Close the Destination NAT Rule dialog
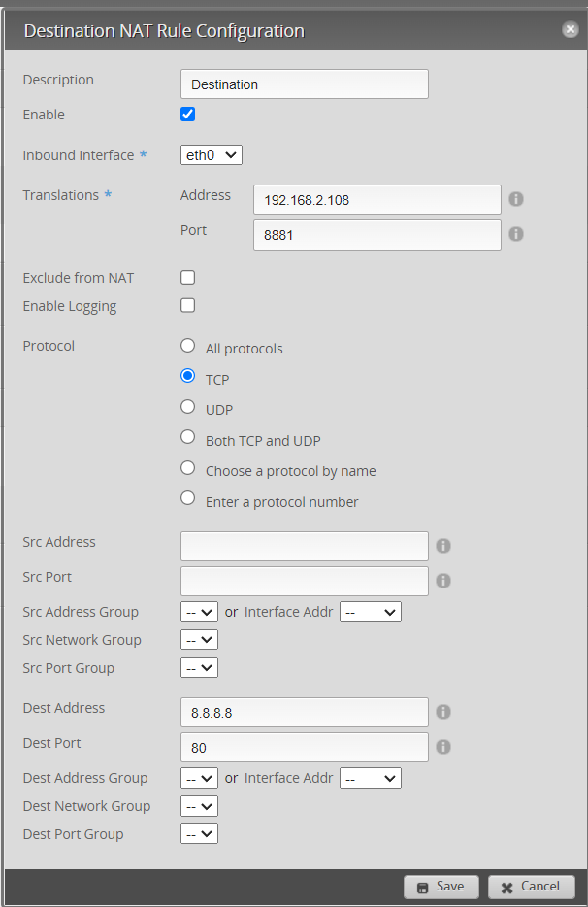Screen dimensions: 588x907 point(570,30)
